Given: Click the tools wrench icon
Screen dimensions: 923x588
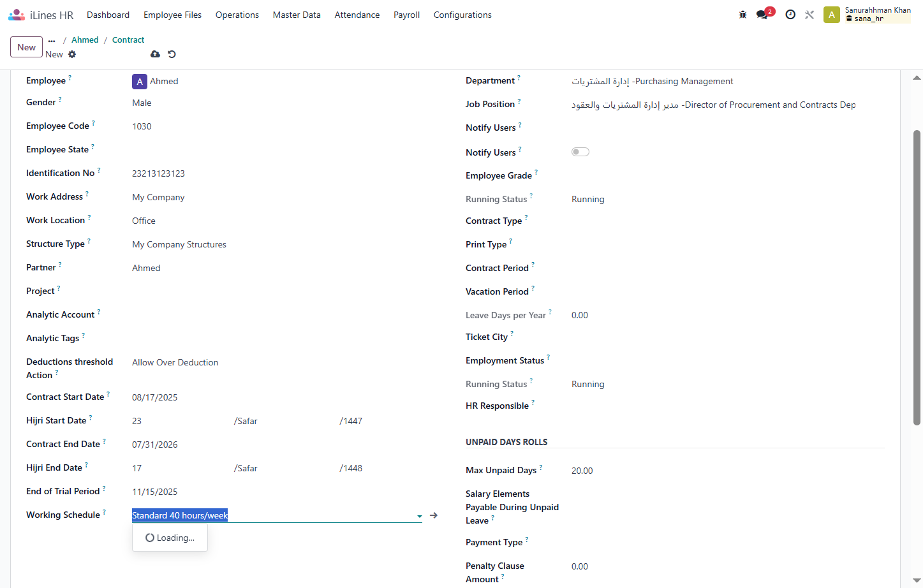Looking at the screenshot, I should point(809,15).
